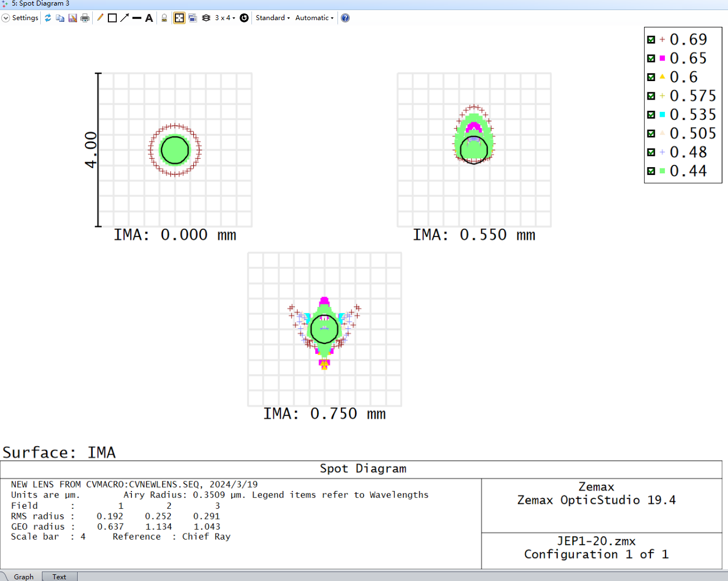Uncheck the 0.69 wavelength checkbox
The width and height of the screenshot is (728, 581).
tap(651, 40)
